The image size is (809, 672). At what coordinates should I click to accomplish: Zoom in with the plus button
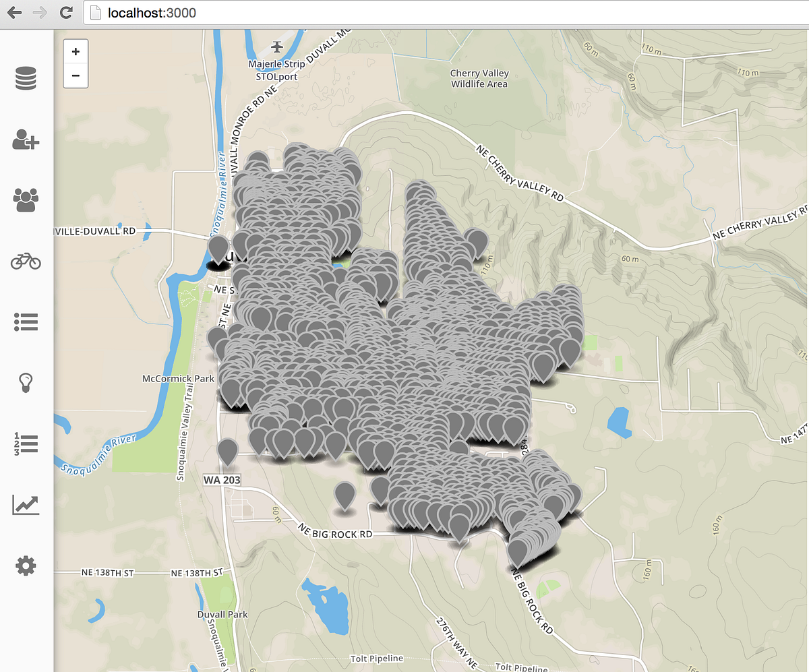(76, 51)
